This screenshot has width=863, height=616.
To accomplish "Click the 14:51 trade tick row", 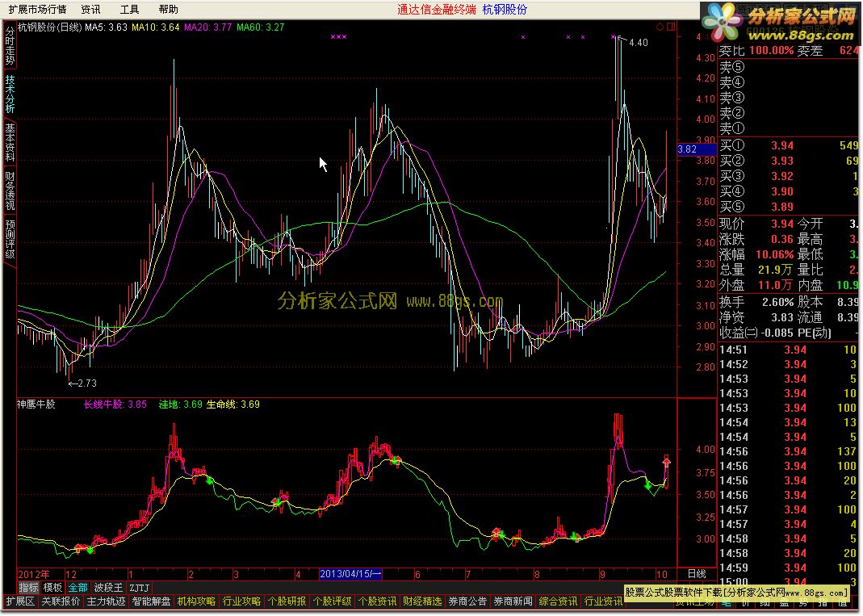I will (x=788, y=350).
